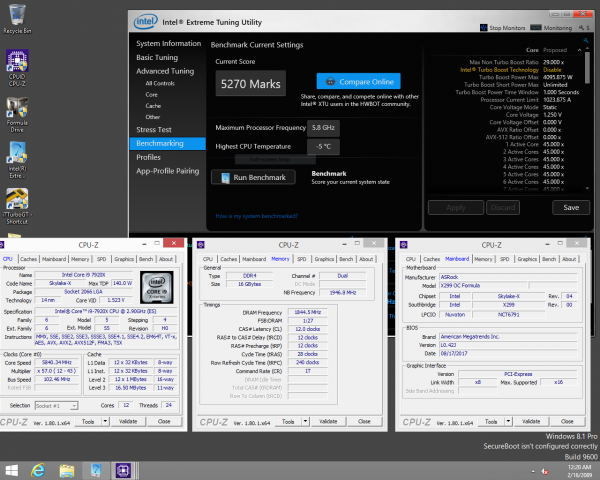600x480 pixels.
Task: Switch to About tab in CPU-Z Mainboard window
Action: (569, 259)
